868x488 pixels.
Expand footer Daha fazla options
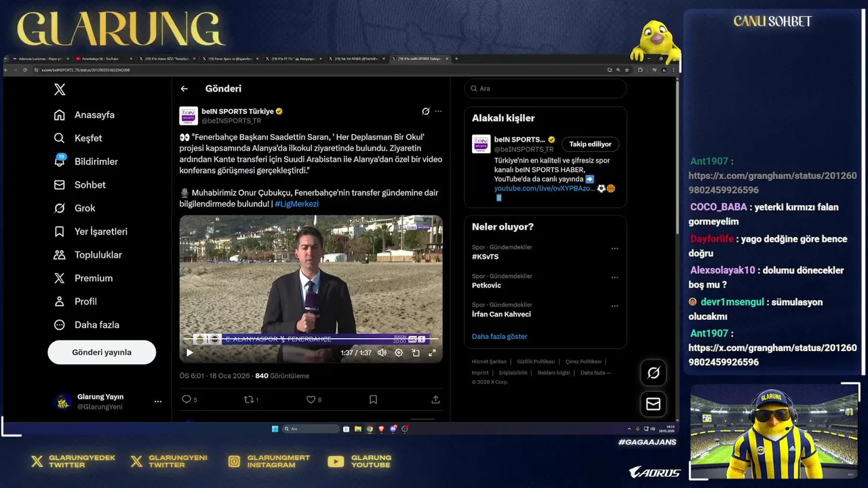(x=595, y=373)
